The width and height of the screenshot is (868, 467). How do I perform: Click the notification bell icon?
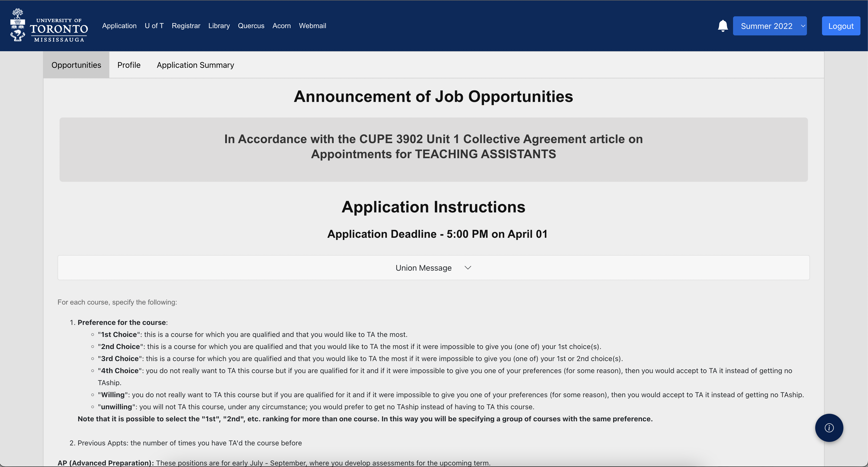[x=722, y=26]
